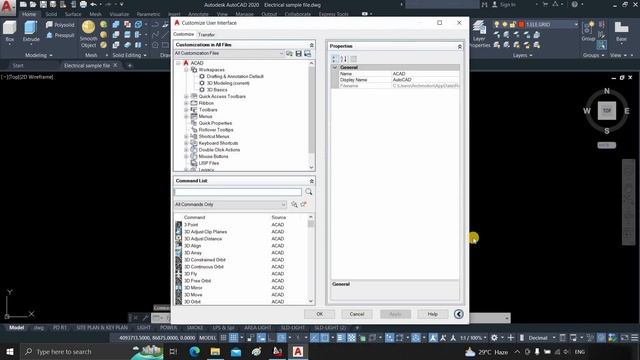Image resolution: width=640 pixels, height=360 pixels.
Task: Select Rollover Tooltips in the tree
Action: tap(216, 130)
